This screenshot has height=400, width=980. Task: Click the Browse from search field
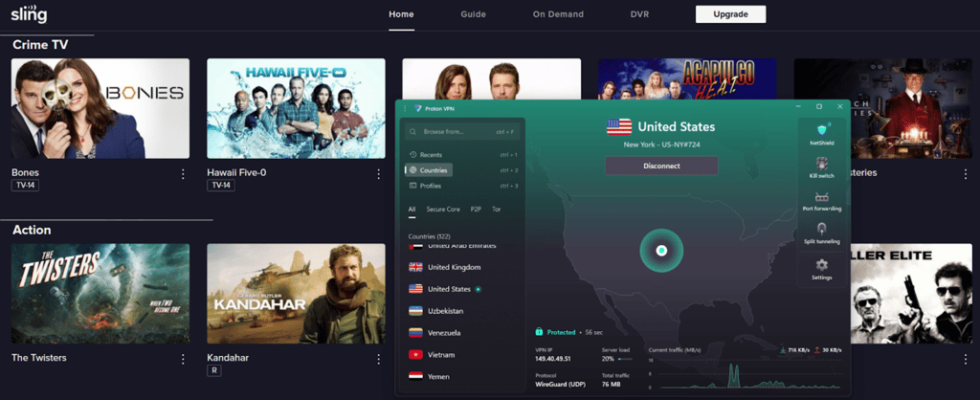click(462, 132)
